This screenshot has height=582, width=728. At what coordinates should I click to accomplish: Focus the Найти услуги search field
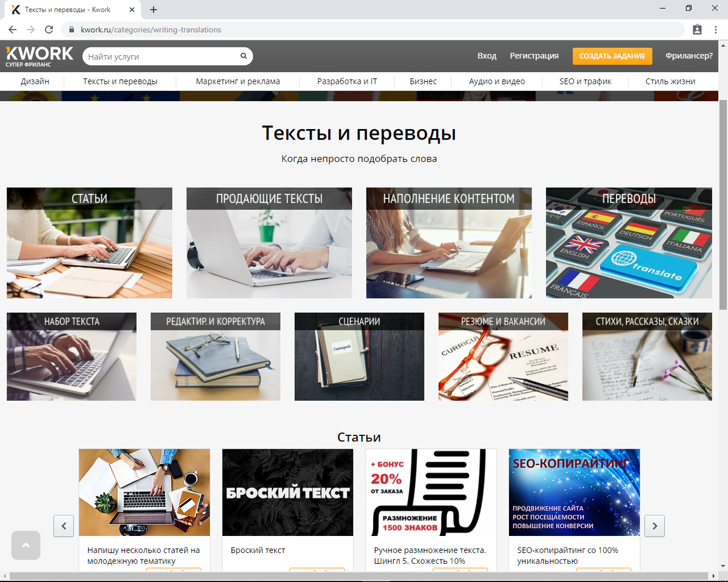click(x=161, y=56)
